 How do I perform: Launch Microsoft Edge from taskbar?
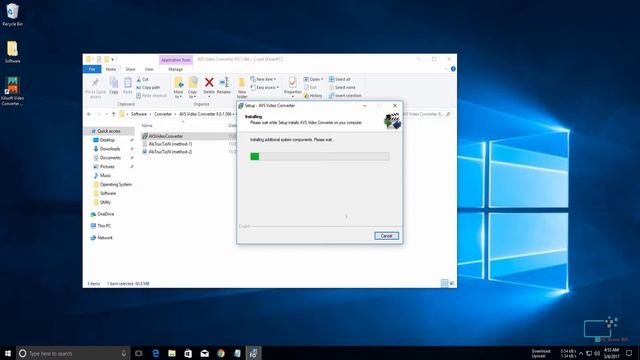click(156, 353)
